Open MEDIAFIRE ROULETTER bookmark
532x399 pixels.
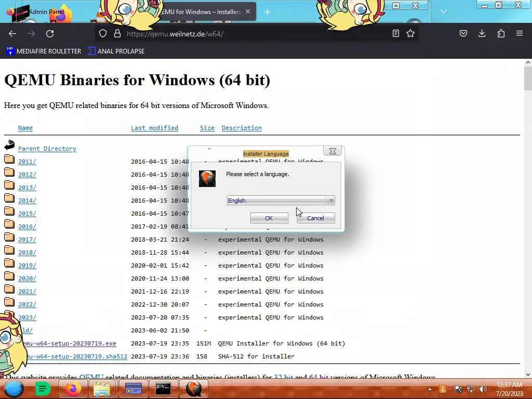(44, 51)
